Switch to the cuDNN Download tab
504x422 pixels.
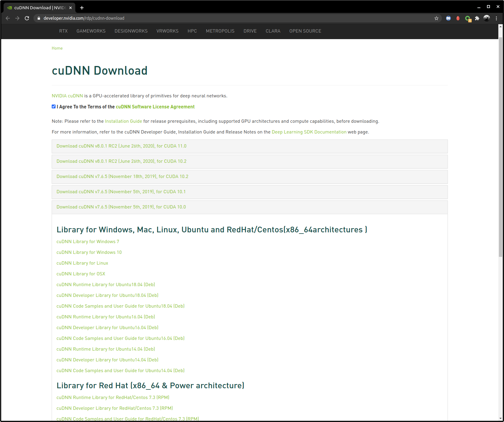(39, 8)
